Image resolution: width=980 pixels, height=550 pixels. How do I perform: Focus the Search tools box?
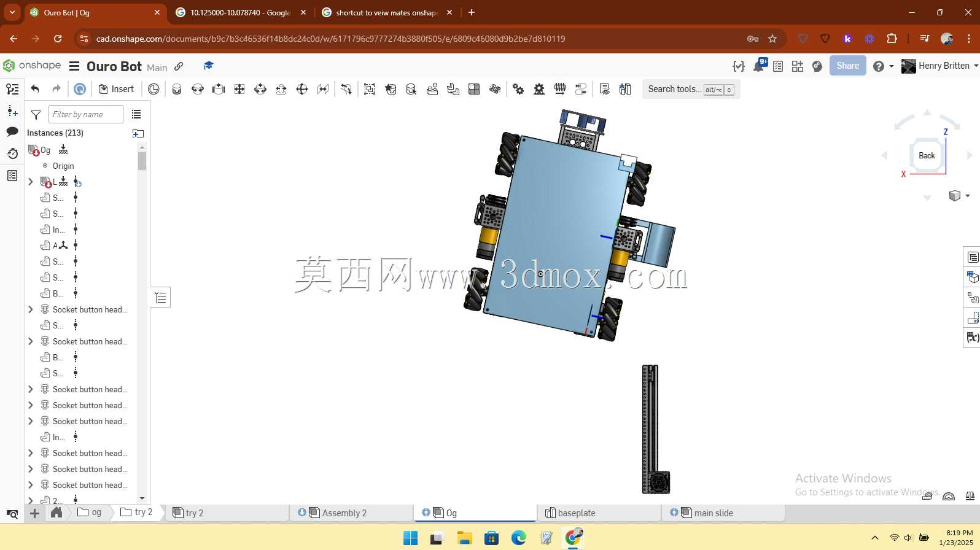(691, 89)
